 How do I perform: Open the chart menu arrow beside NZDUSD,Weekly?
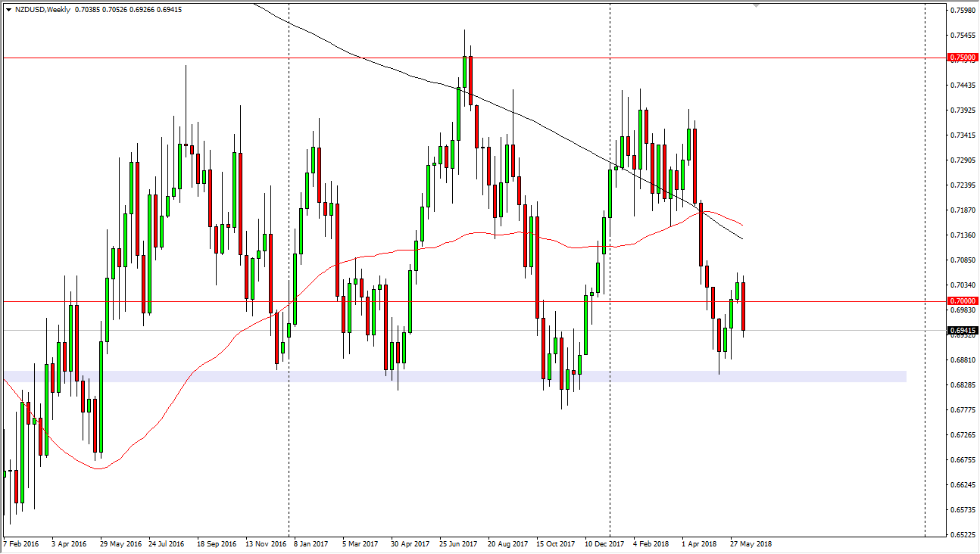coord(8,9)
